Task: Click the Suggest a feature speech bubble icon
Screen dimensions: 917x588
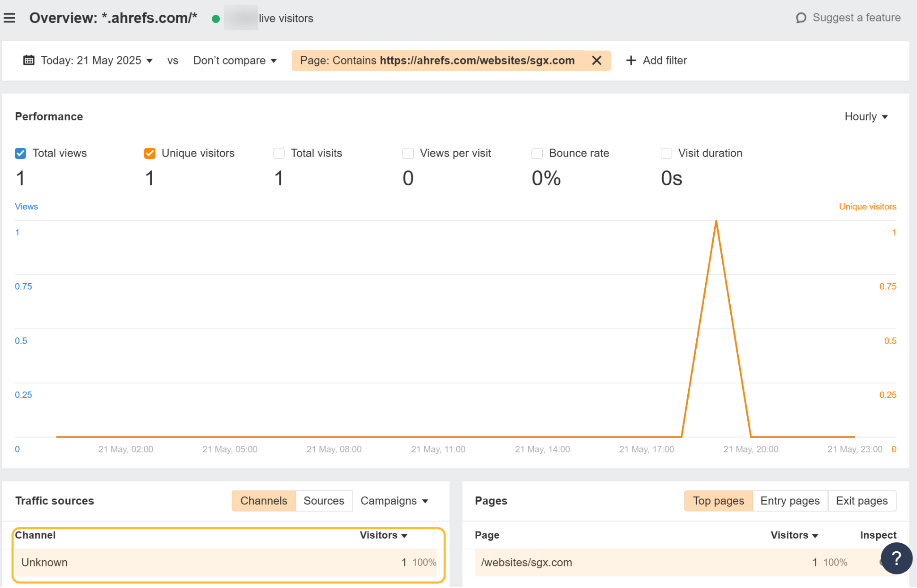Action: (801, 18)
